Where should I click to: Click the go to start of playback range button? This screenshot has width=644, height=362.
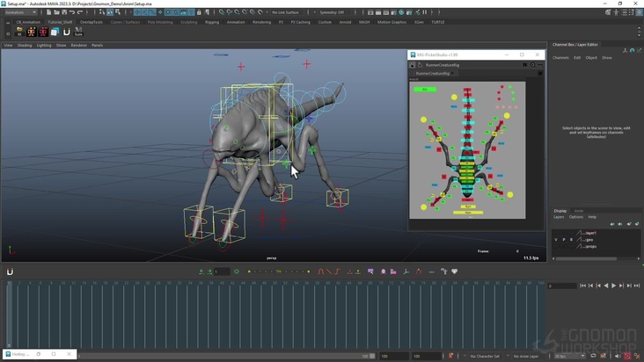click(582, 286)
